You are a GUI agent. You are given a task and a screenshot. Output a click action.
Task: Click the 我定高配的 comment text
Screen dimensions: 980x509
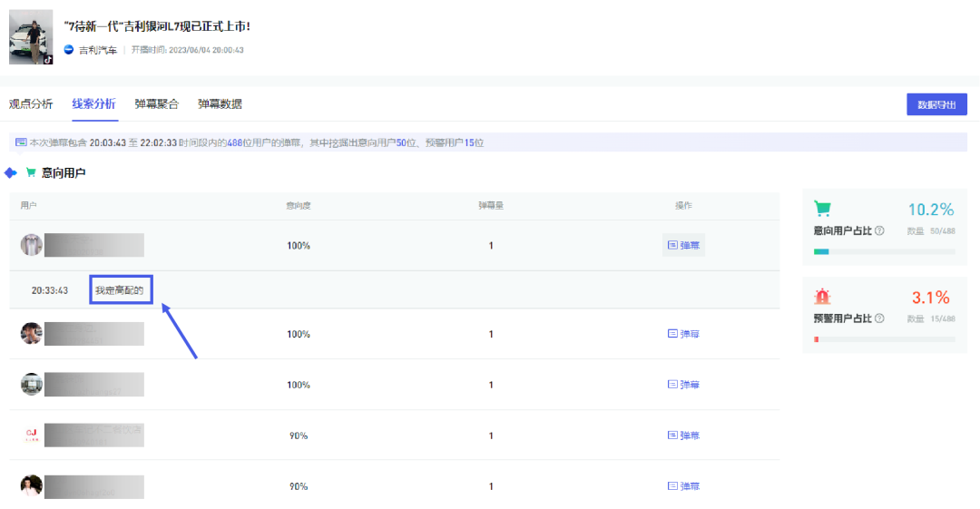[x=120, y=290]
